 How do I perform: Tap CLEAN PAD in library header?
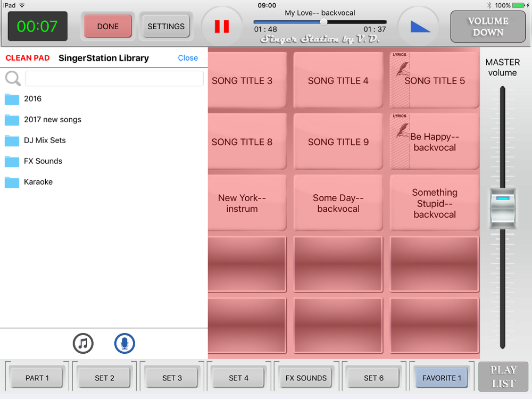coord(28,58)
